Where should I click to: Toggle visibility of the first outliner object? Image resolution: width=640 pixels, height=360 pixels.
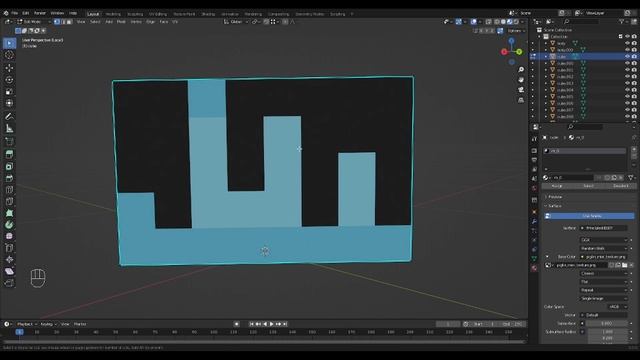click(627, 43)
